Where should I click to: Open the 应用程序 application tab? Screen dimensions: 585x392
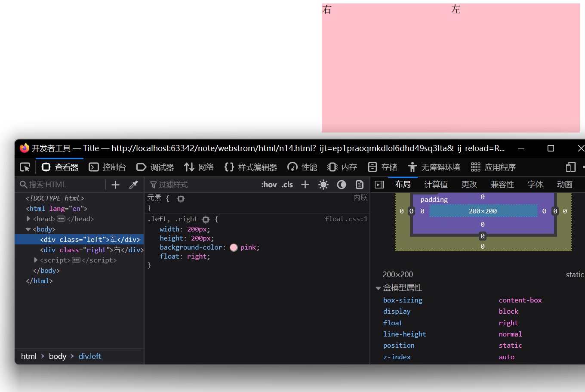click(493, 167)
